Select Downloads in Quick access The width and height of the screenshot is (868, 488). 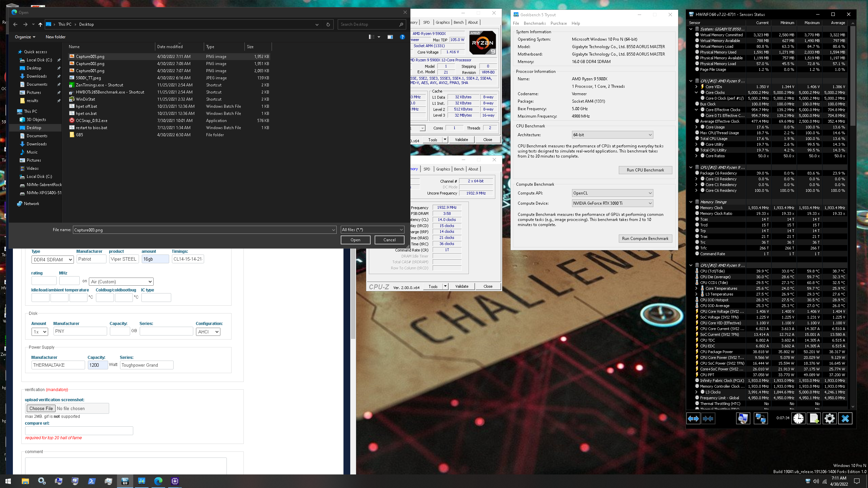[37, 76]
